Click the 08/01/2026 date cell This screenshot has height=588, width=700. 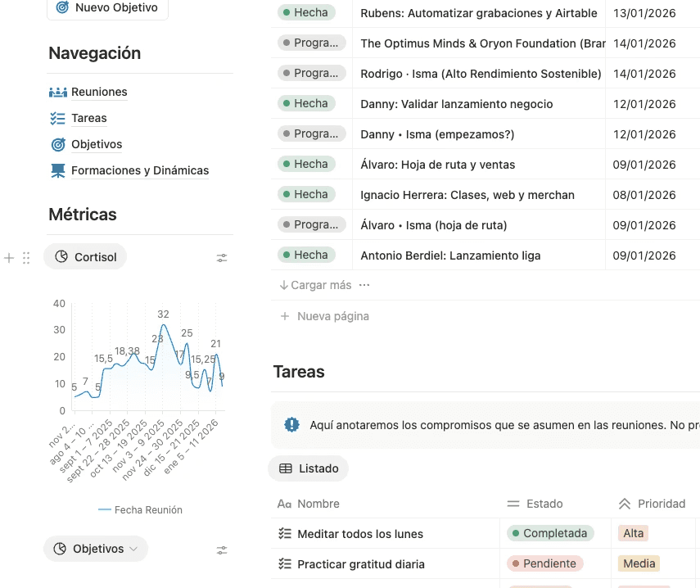644,195
